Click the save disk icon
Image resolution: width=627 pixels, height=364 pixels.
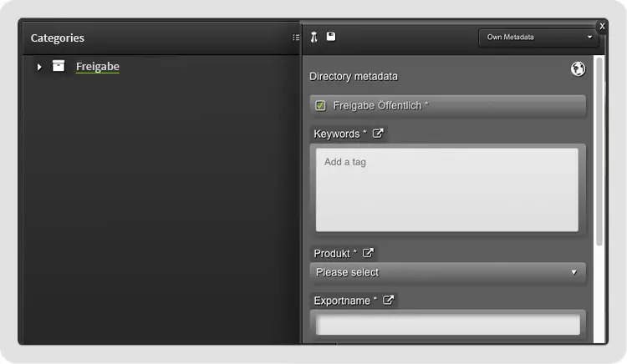point(331,37)
